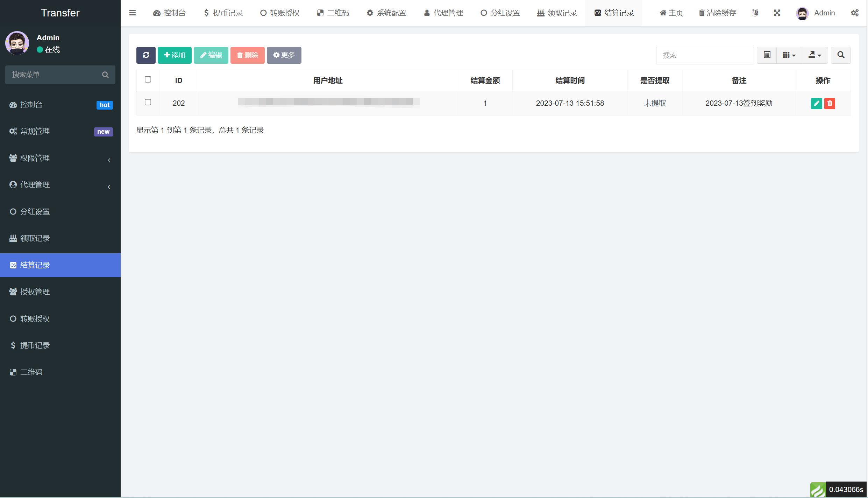Viewport: 868px width, 498px height.
Task: Switch to the 控制台 tab
Action: pyautogui.click(x=169, y=13)
